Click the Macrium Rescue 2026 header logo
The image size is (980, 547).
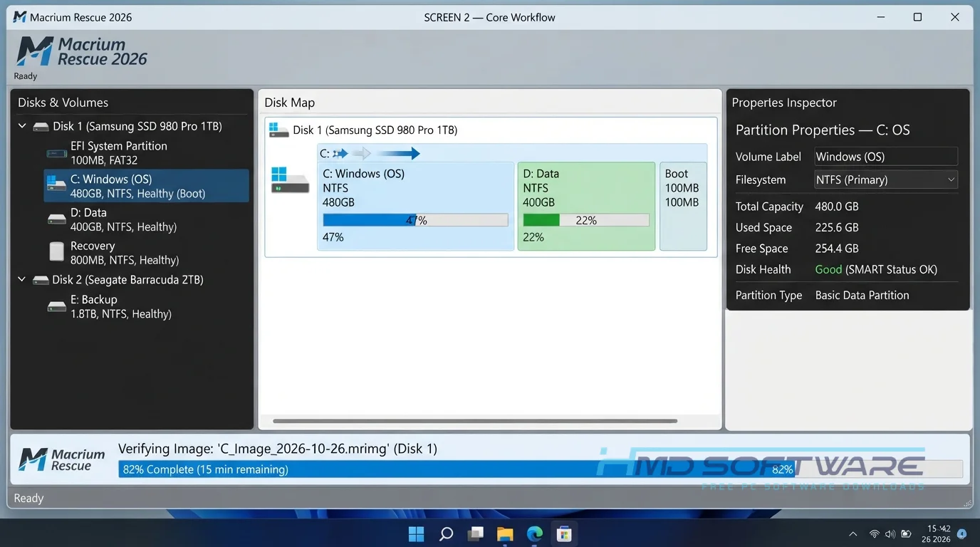pos(82,52)
